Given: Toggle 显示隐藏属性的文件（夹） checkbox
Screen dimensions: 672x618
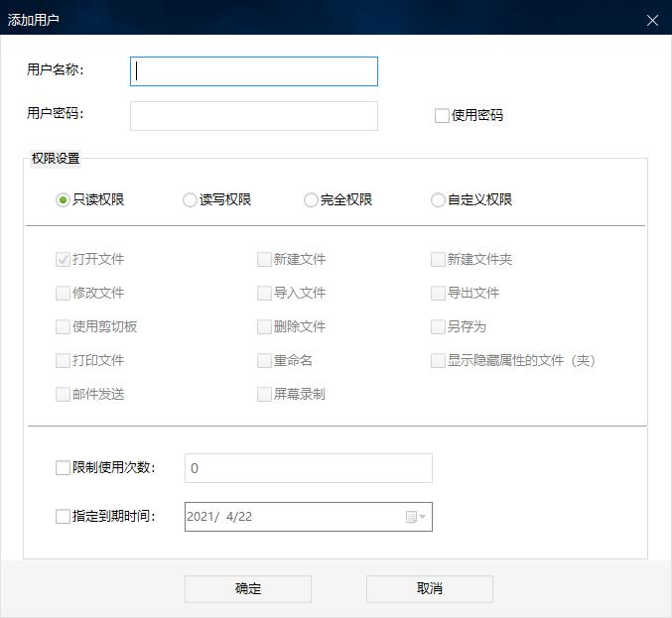Looking at the screenshot, I should point(438,361).
